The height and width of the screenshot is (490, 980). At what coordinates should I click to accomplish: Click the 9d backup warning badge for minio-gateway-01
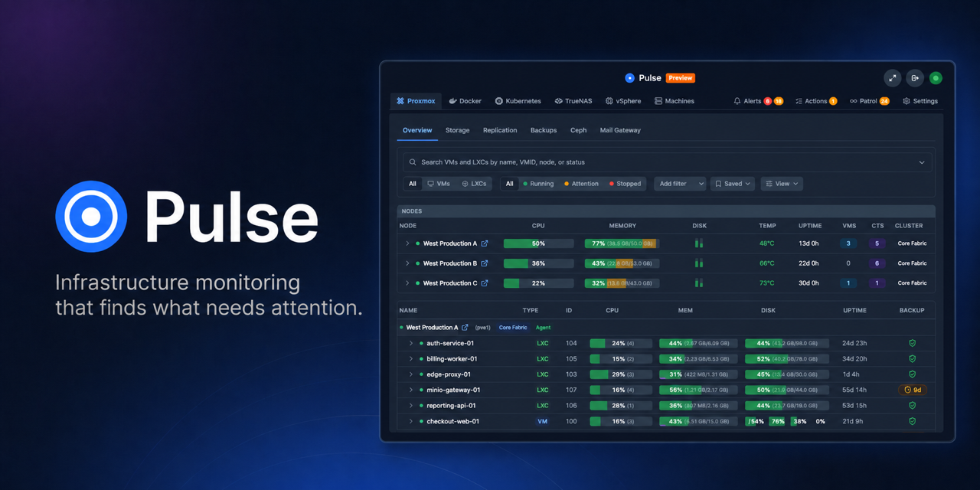tap(912, 390)
